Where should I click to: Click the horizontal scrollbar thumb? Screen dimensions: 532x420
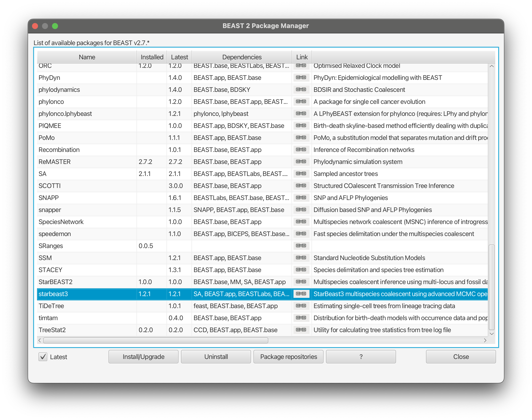tap(155, 340)
